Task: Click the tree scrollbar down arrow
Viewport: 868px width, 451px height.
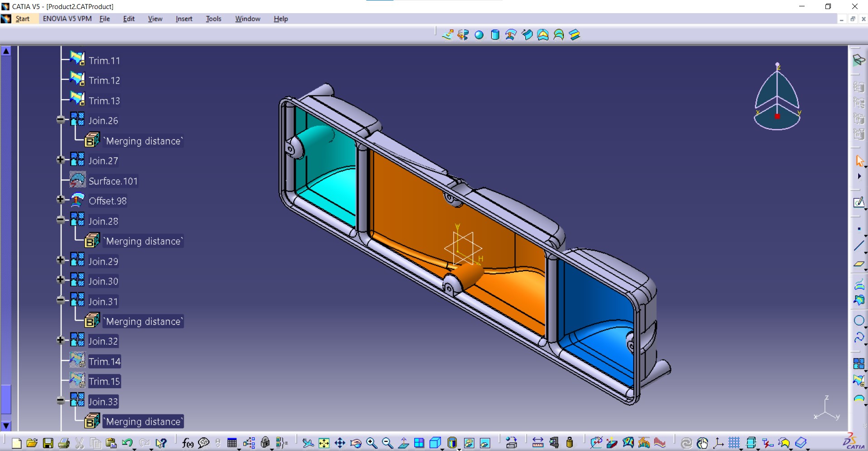Action: 6,426
